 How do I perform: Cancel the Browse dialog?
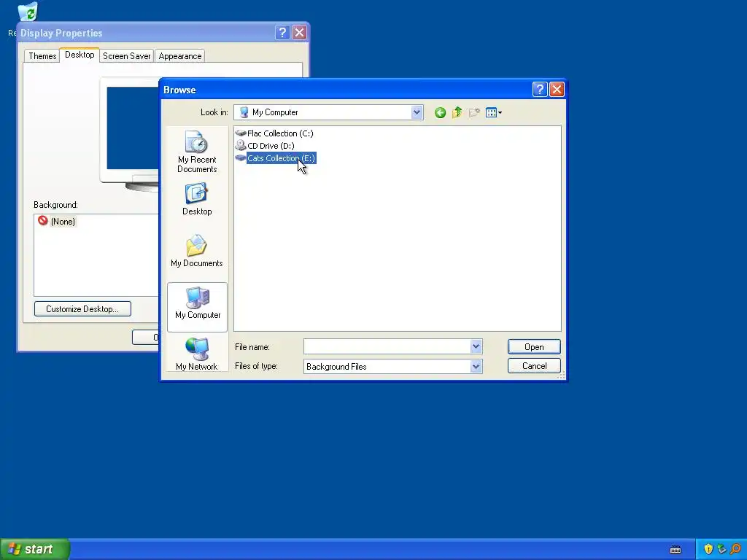534,366
